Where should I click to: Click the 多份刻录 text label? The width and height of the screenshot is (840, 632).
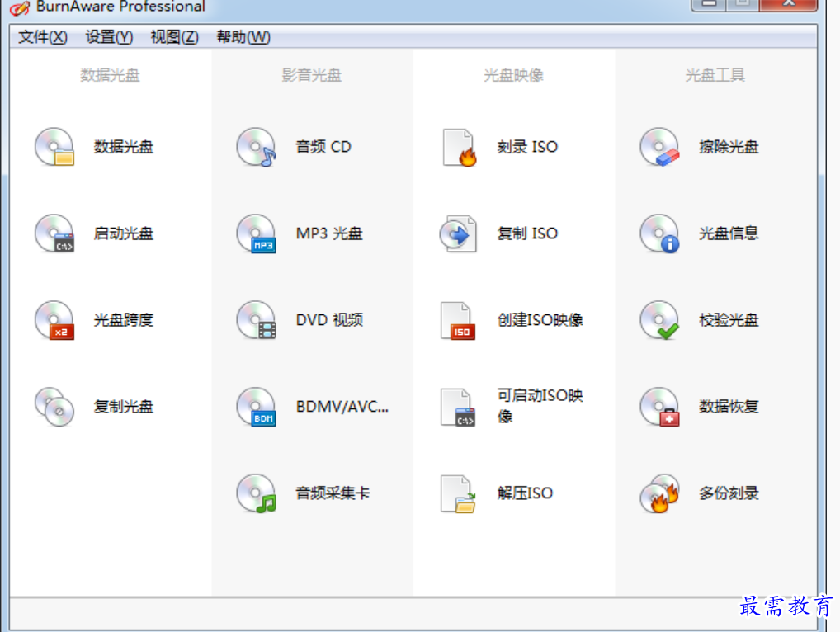[729, 493]
